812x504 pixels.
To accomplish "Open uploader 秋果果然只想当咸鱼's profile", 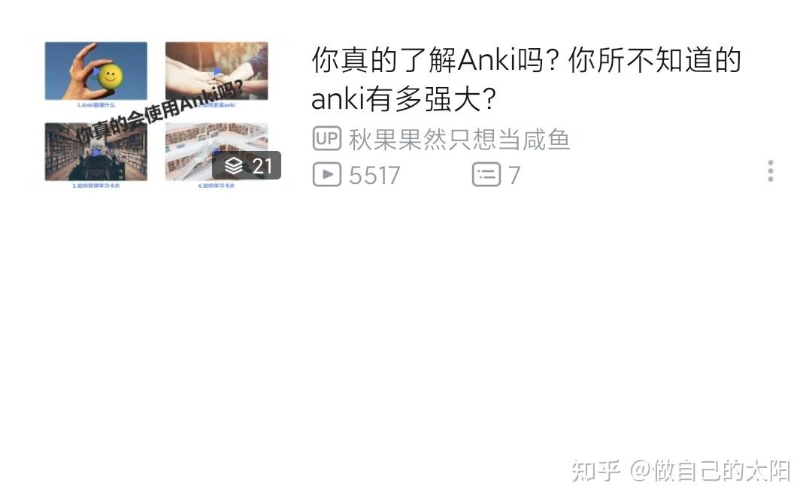I will tap(459, 139).
